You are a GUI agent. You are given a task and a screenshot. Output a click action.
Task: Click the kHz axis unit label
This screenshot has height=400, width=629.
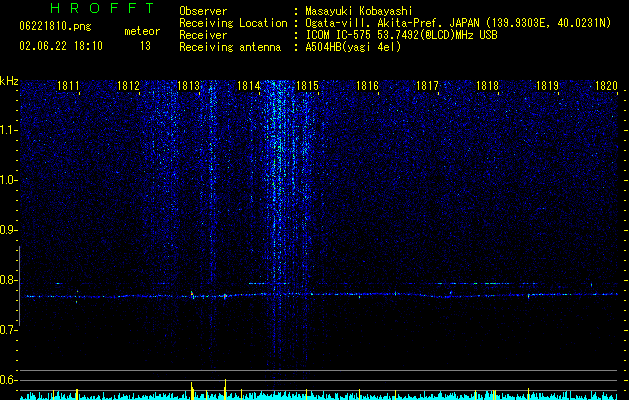click(x=9, y=81)
